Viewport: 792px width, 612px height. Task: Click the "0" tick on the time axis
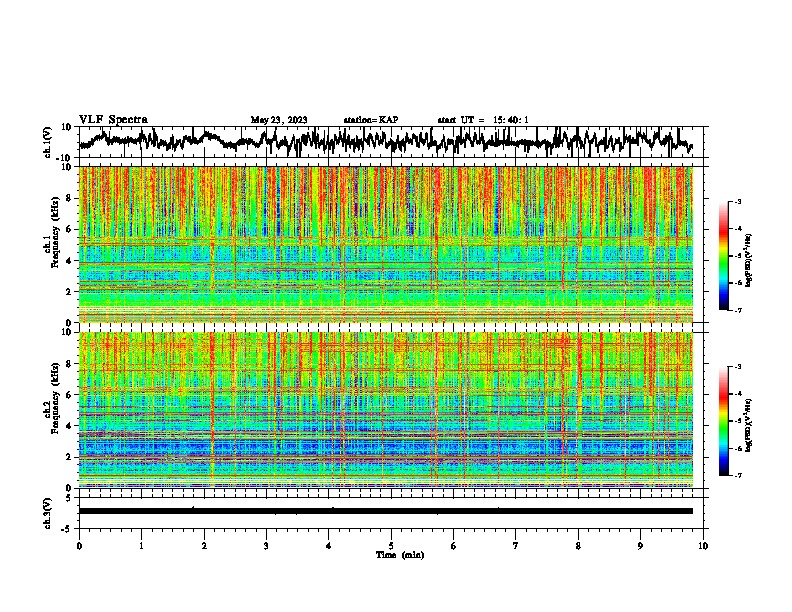pos(79,546)
